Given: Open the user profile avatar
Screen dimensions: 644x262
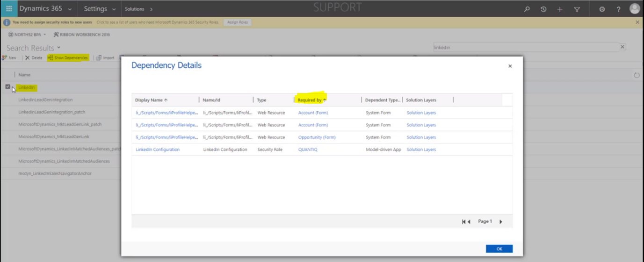Looking at the screenshot, I should [635, 8].
